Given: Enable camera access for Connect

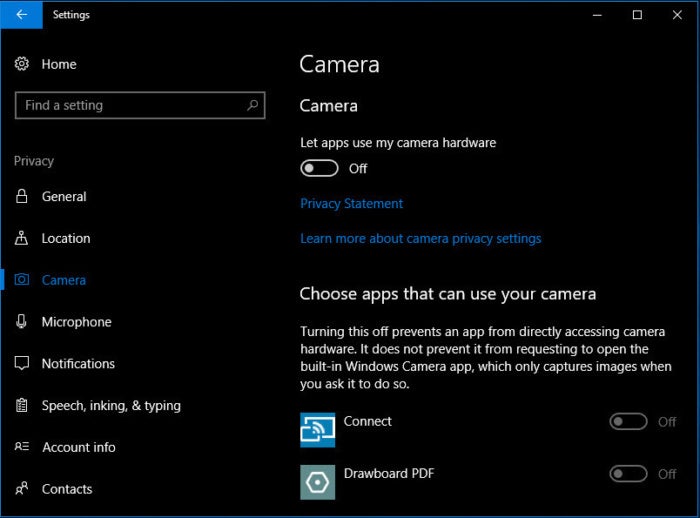Looking at the screenshot, I should (x=628, y=422).
